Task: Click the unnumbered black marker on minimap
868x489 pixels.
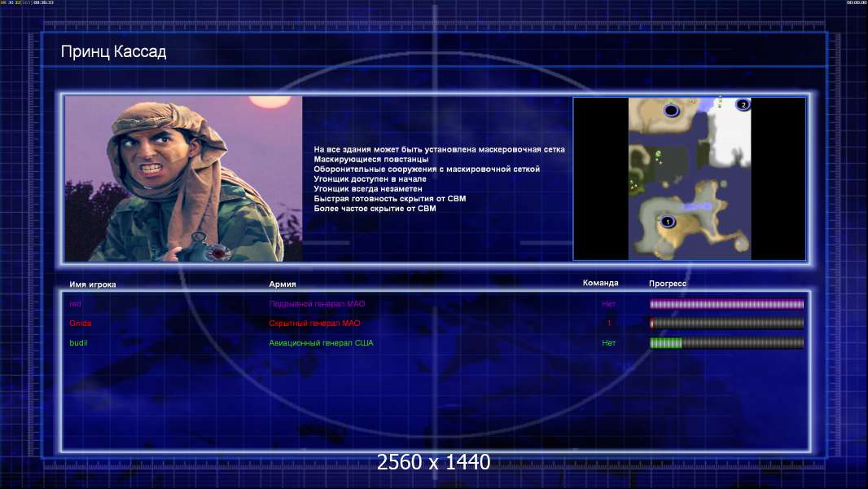Action: pyautogui.click(x=671, y=110)
